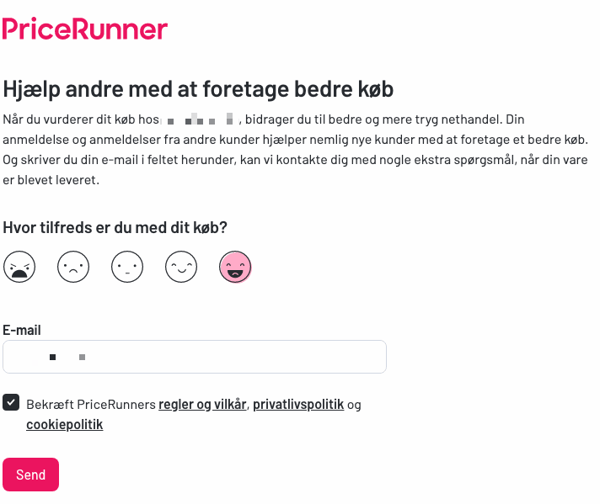Open the cookiepolitik link

pos(64,424)
